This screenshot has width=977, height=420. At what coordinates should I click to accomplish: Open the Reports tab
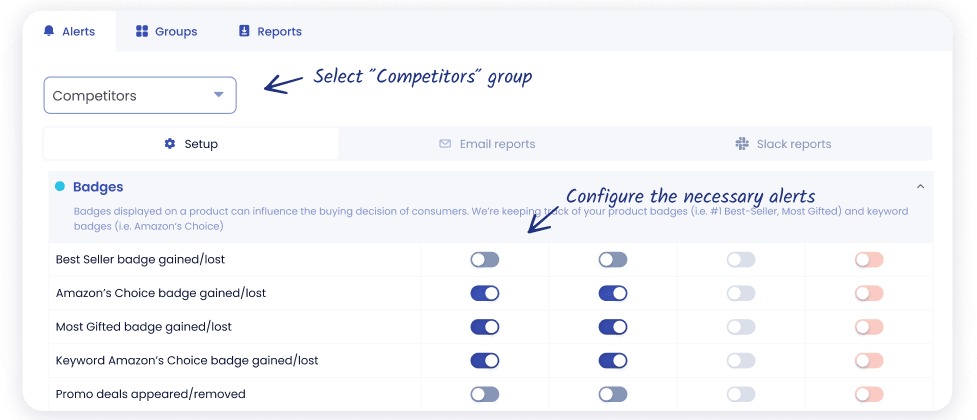click(x=270, y=32)
